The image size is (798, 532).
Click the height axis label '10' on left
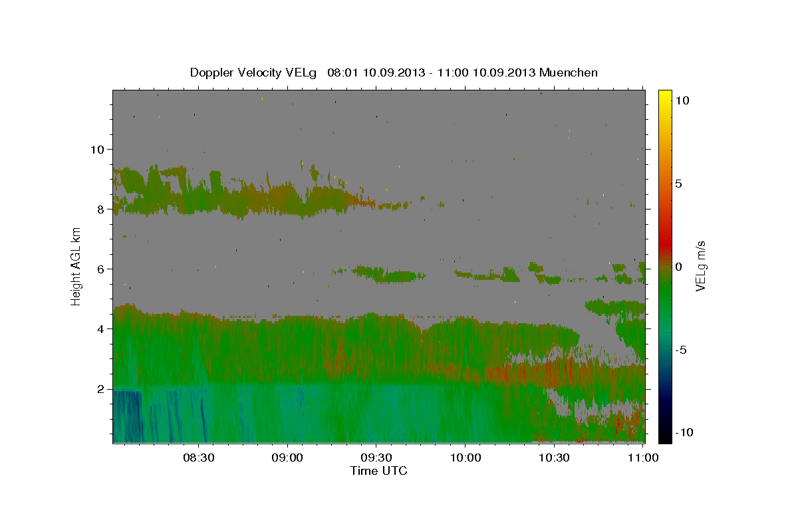pyautogui.click(x=98, y=149)
